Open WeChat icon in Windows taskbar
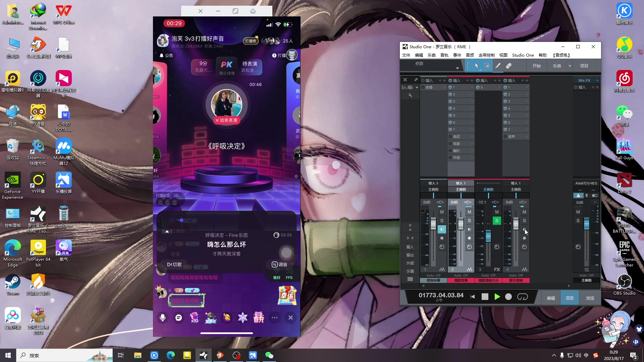644x362 pixels. click(x=269, y=355)
